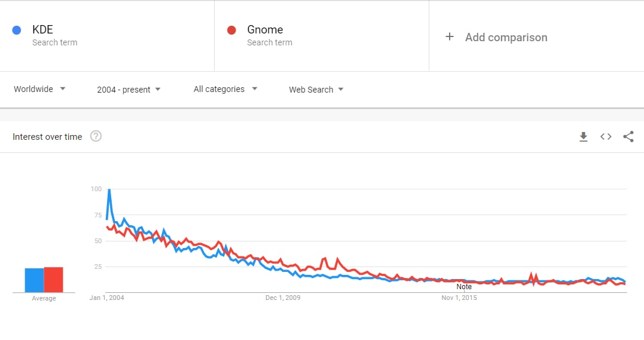Image resolution: width=644 pixels, height=340 pixels.
Task: Open the Worldwide region dropdown
Action: tap(39, 89)
